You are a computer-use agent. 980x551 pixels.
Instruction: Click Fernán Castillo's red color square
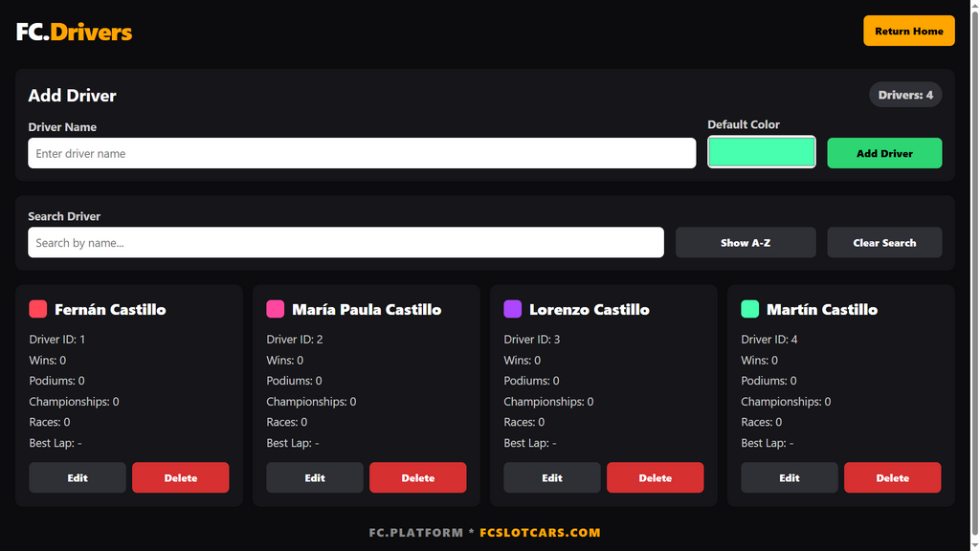coord(38,309)
